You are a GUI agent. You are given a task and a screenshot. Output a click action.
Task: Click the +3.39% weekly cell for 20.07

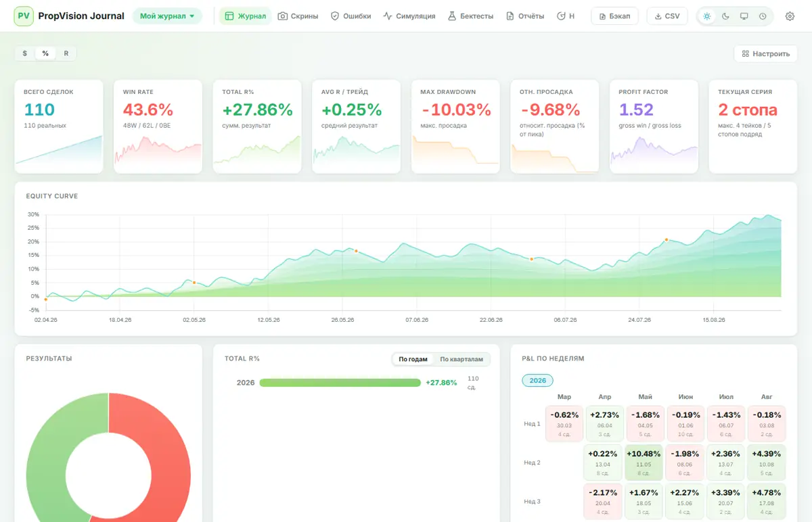tap(726, 501)
